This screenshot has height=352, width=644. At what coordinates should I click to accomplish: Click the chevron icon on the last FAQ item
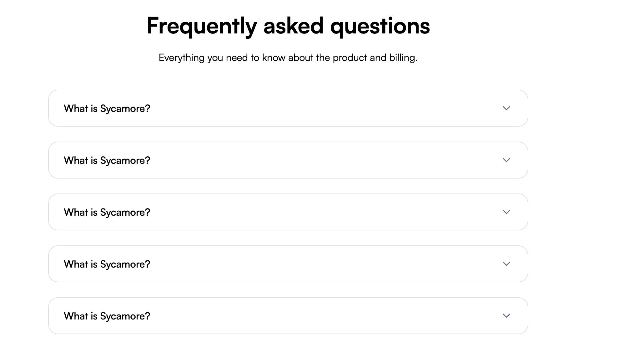[506, 316]
